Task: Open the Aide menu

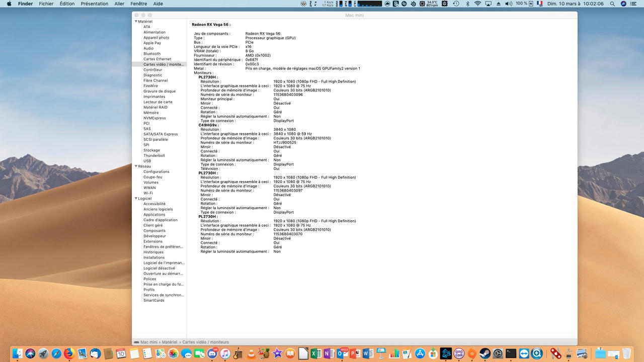Action: pyautogui.click(x=158, y=4)
